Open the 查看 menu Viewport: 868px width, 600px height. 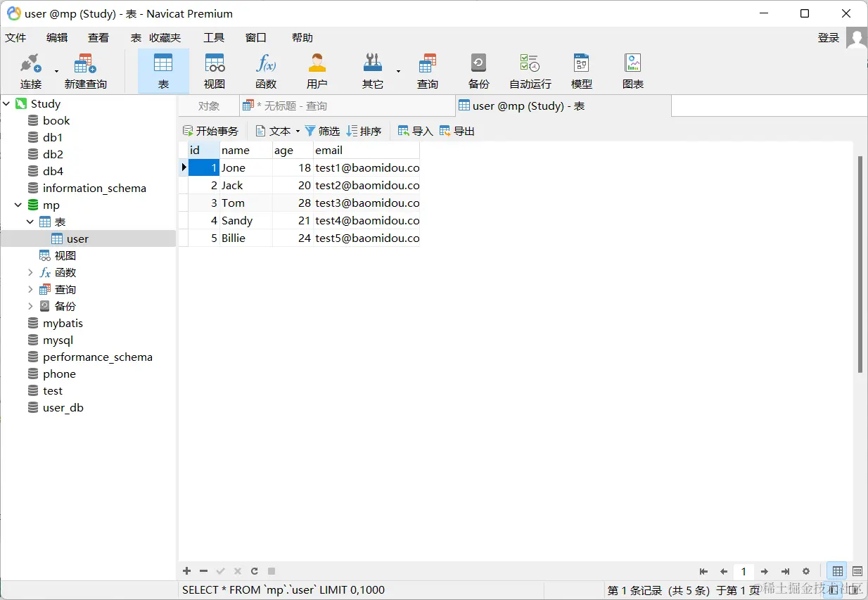98,38
